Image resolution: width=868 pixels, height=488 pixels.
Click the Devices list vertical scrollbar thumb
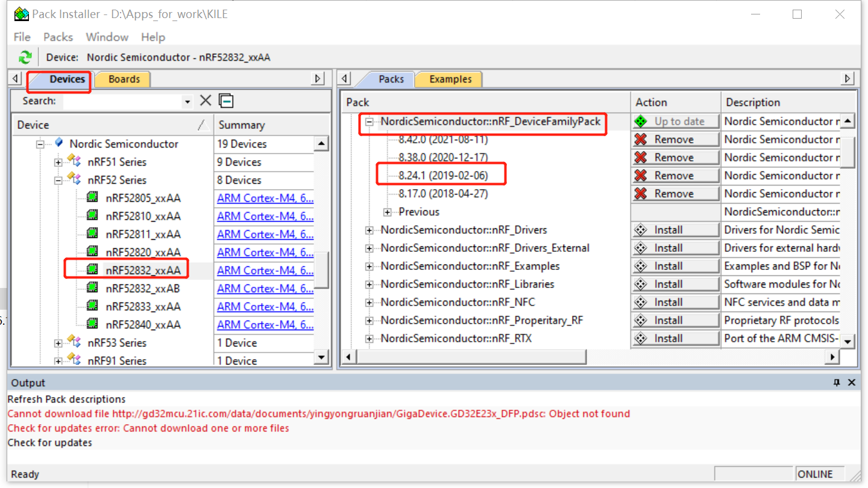(x=322, y=269)
